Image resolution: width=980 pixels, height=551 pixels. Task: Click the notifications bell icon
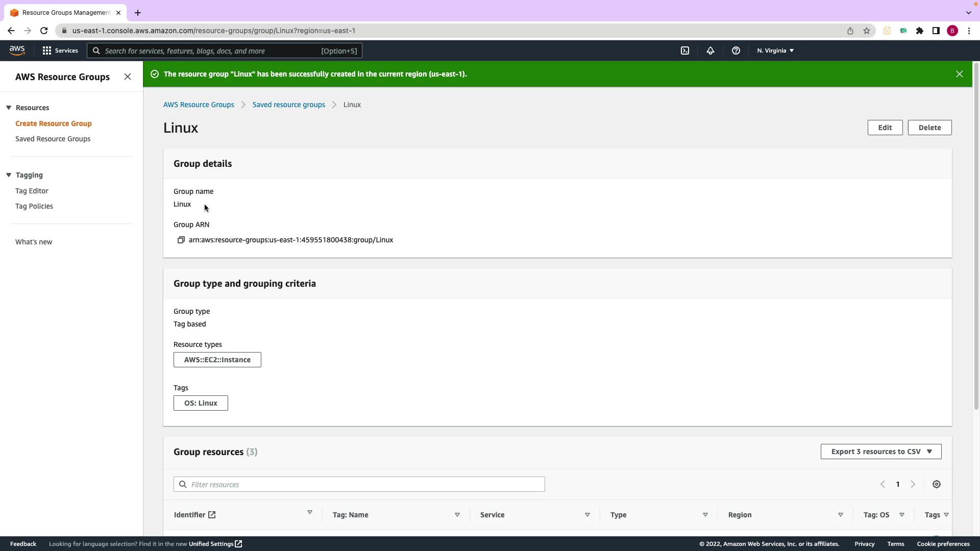click(710, 51)
